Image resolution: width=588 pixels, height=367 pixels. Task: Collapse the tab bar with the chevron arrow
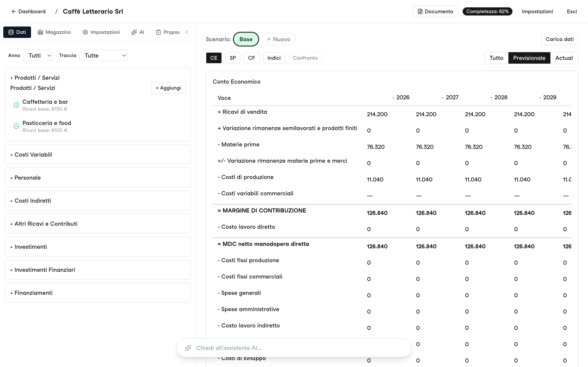tap(187, 32)
